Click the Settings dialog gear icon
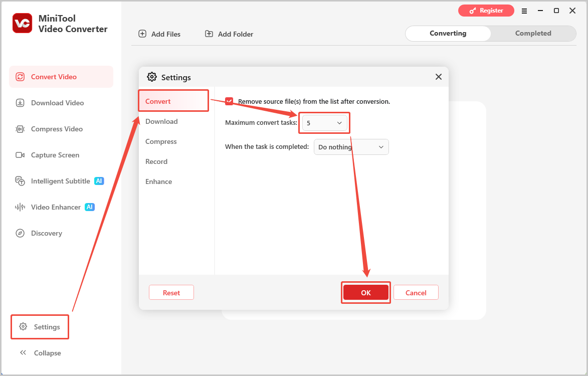The width and height of the screenshot is (588, 376). [152, 77]
